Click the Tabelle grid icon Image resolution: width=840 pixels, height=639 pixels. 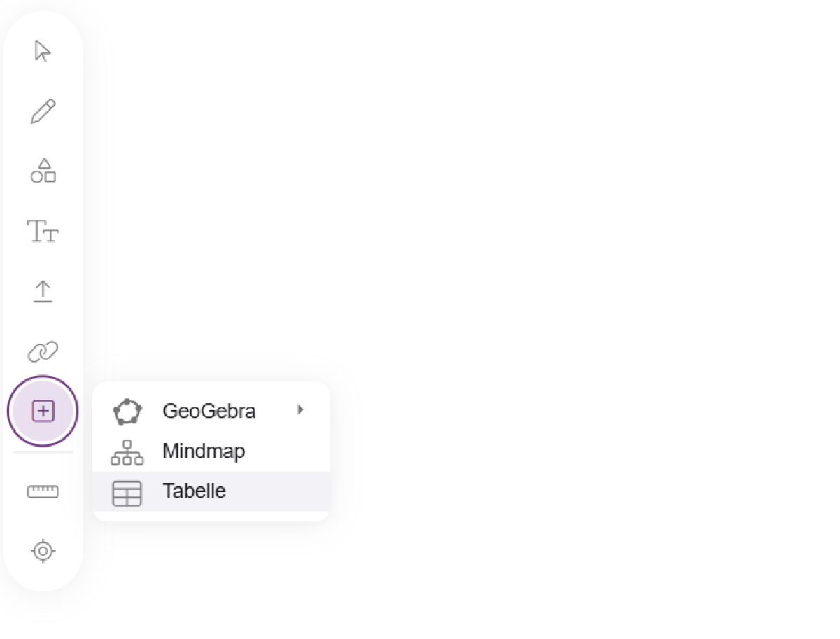click(x=127, y=493)
